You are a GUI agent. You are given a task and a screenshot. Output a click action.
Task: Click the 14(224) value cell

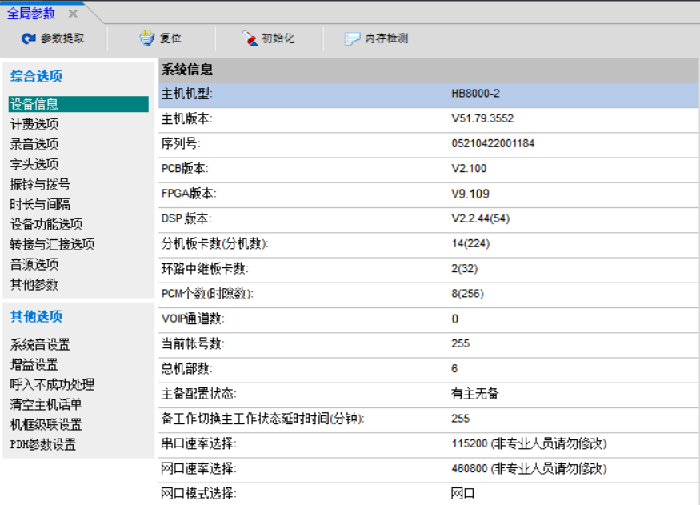point(471,243)
